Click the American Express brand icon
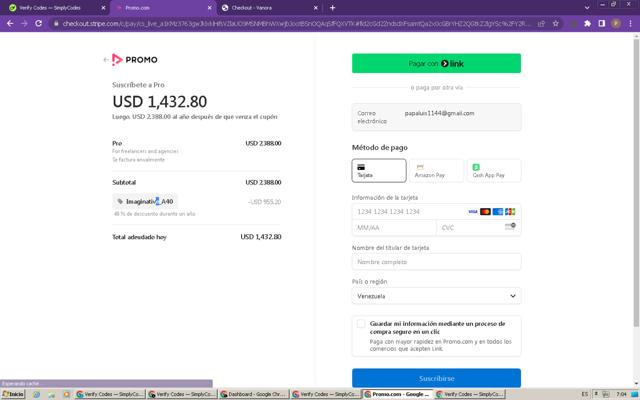 click(498, 211)
